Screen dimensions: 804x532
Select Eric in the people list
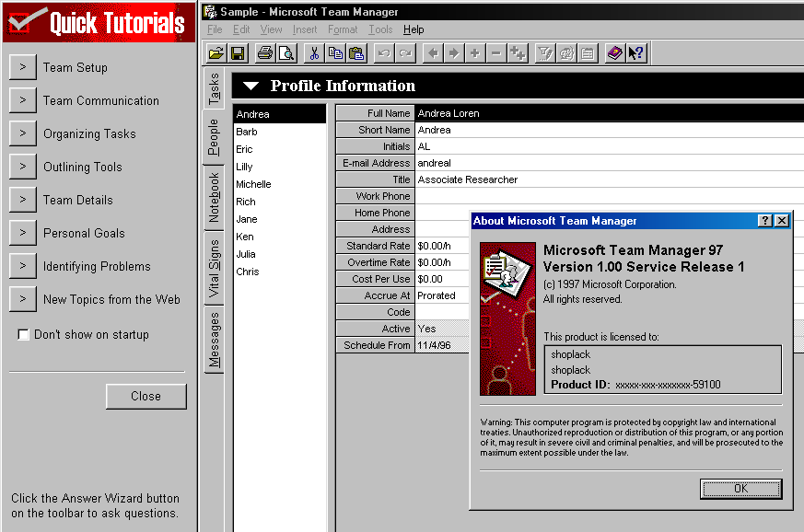[x=280, y=149]
